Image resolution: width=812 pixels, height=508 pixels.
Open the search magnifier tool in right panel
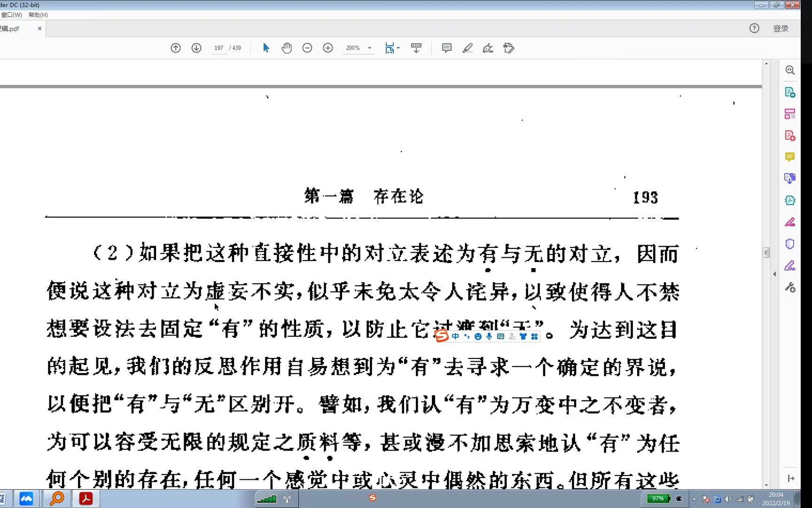click(790, 70)
